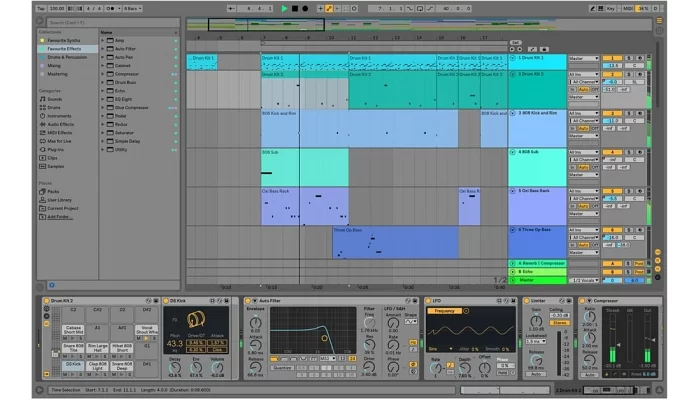Start playback with the green Play button

[x=284, y=8]
